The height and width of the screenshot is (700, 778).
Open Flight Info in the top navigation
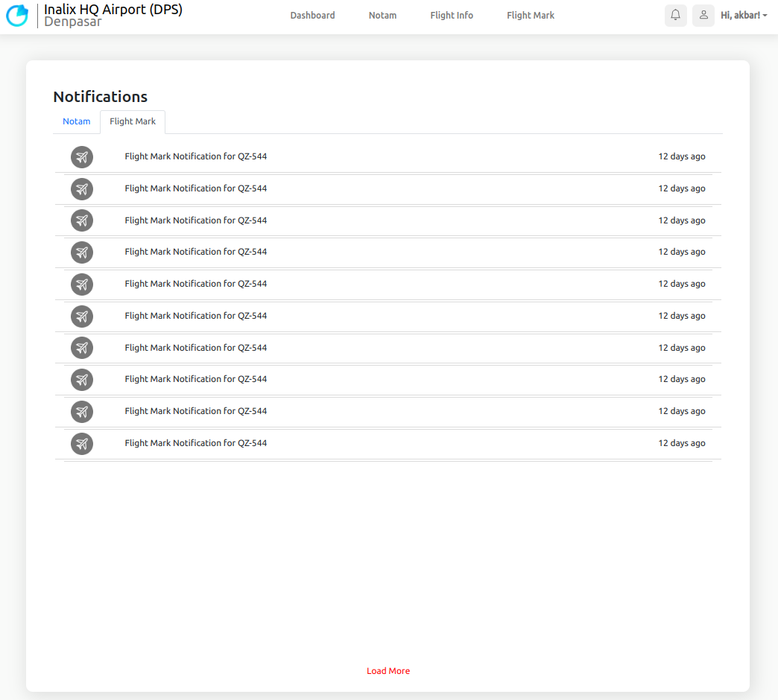tap(452, 16)
